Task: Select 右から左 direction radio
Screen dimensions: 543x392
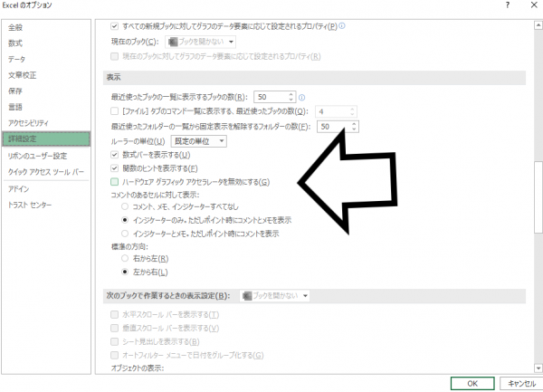Action: click(x=125, y=258)
